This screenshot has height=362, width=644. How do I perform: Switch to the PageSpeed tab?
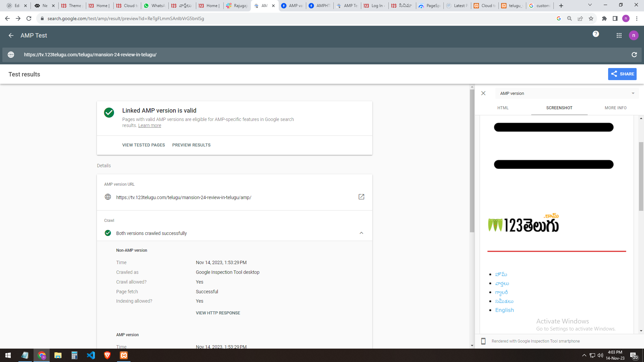(x=429, y=6)
